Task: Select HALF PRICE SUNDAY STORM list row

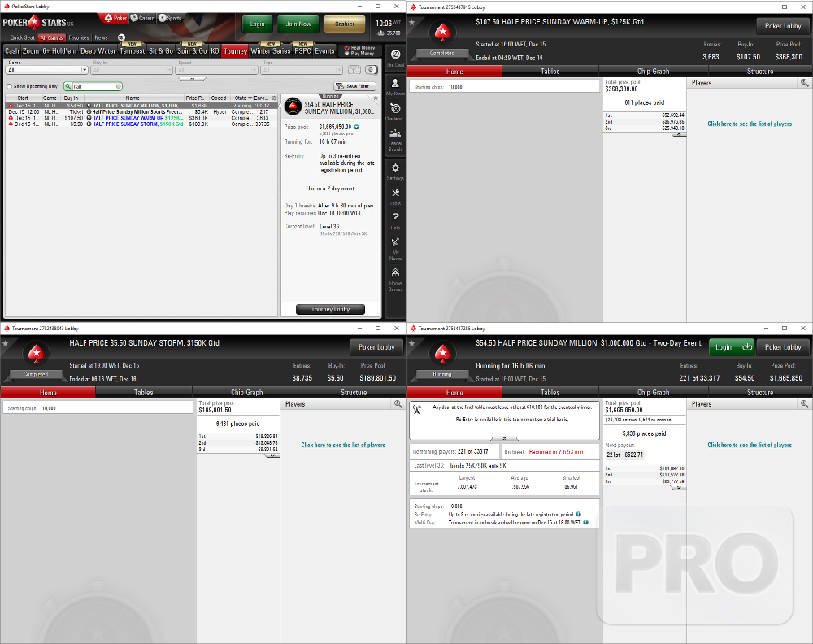Action: [141, 124]
